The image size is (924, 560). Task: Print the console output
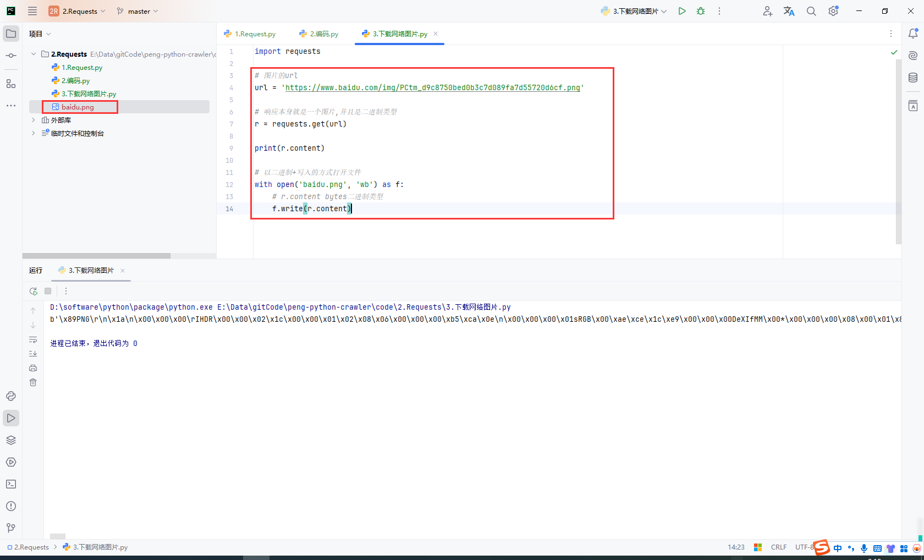33,368
